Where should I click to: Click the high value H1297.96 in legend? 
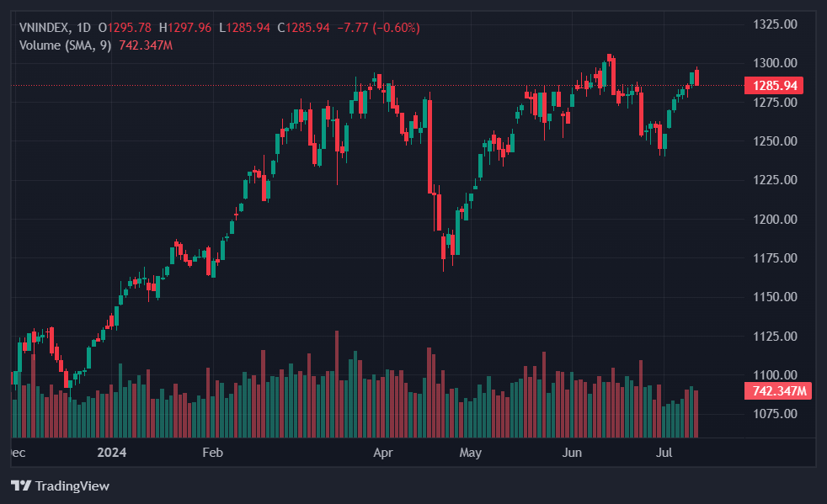coord(185,28)
